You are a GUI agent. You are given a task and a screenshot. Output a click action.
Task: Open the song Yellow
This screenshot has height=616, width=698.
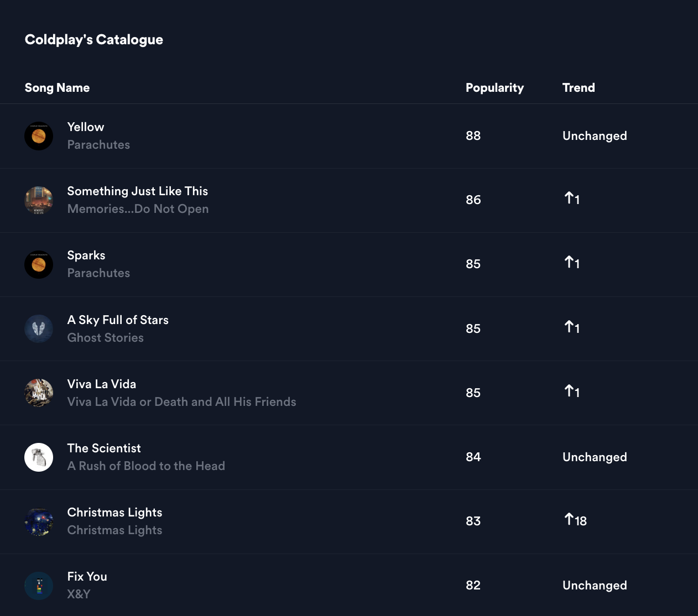(86, 127)
